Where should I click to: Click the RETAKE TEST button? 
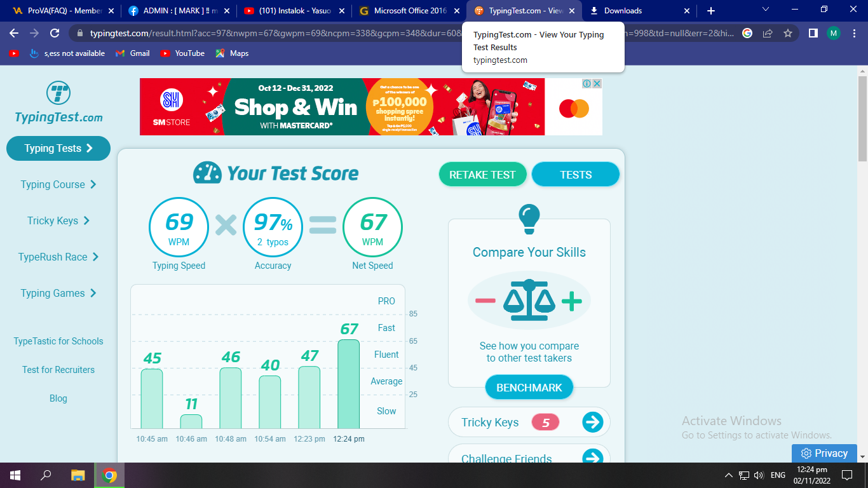click(x=483, y=175)
